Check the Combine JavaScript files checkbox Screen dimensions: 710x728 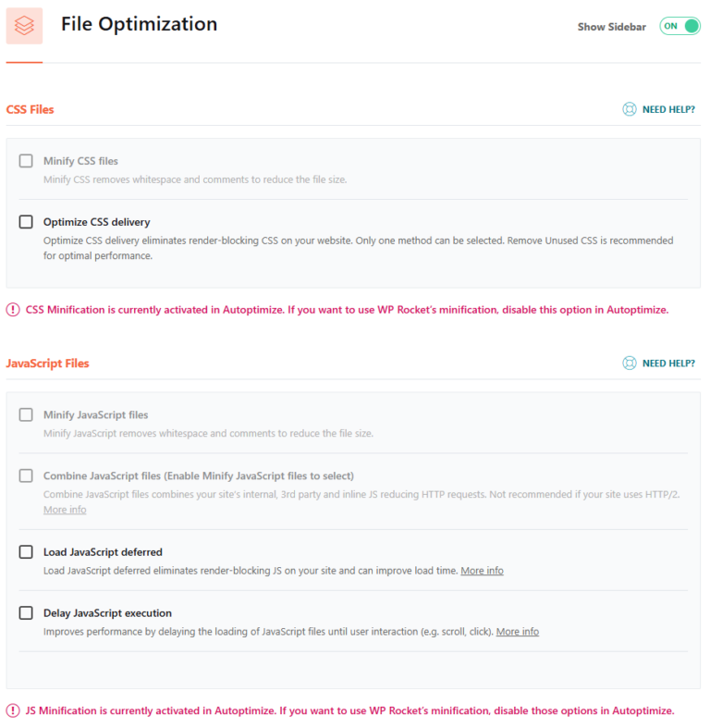(x=26, y=476)
